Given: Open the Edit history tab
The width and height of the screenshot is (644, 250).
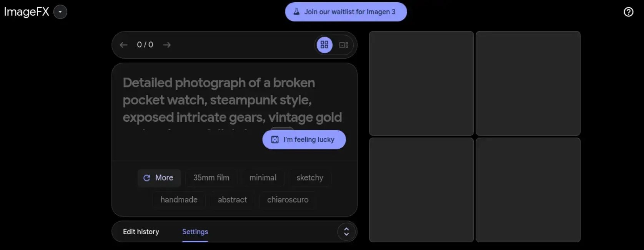Looking at the screenshot, I should [141, 232].
